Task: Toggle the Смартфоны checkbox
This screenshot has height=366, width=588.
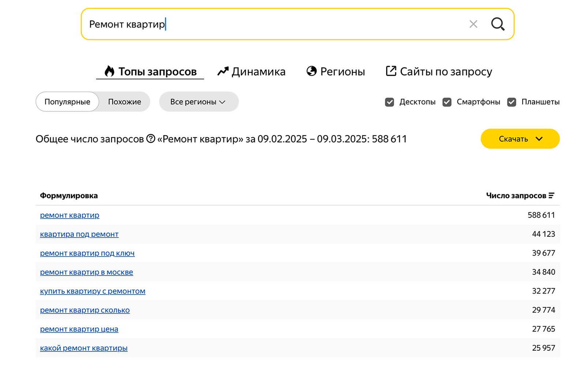Action: 447,102
